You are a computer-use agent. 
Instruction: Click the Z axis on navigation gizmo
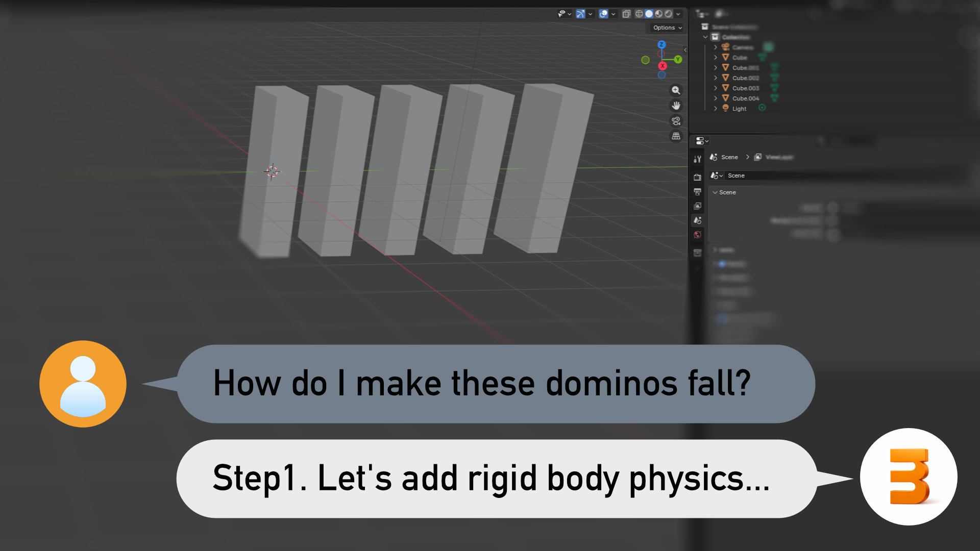click(x=661, y=44)
